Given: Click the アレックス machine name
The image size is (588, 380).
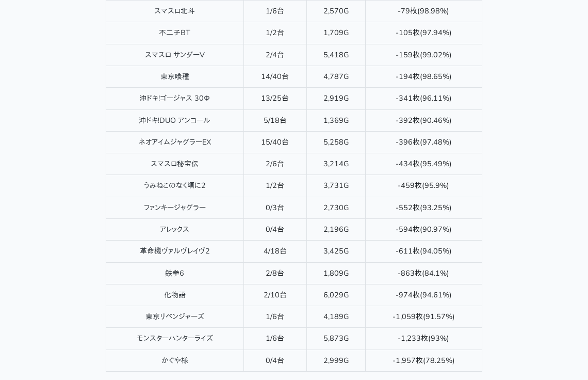Looking at the screenshot, I should [174, 229].
